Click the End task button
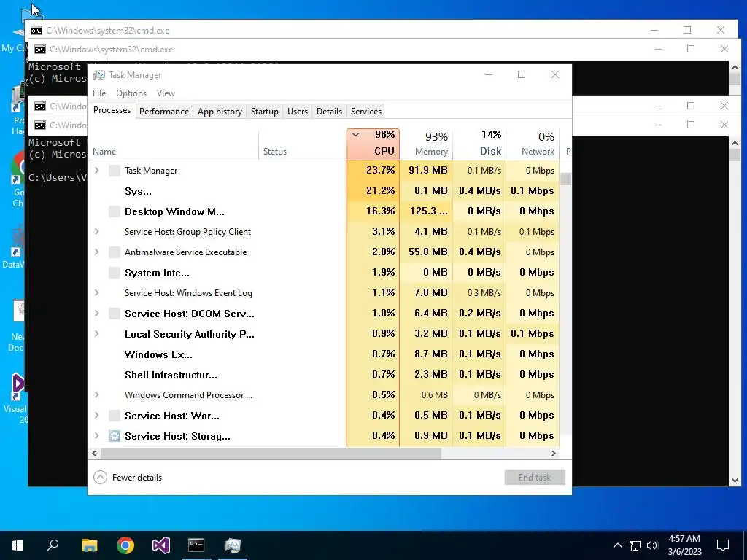 click(x=535, y=478)
